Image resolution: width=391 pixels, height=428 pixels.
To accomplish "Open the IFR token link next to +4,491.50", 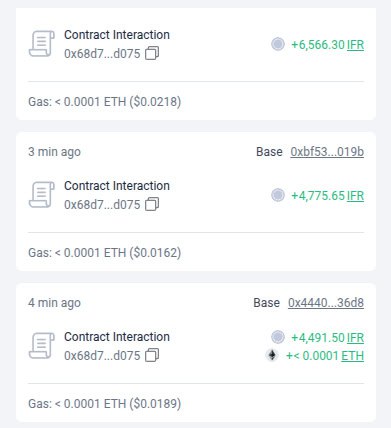I will pyautogui.click(x=355, y=338).
